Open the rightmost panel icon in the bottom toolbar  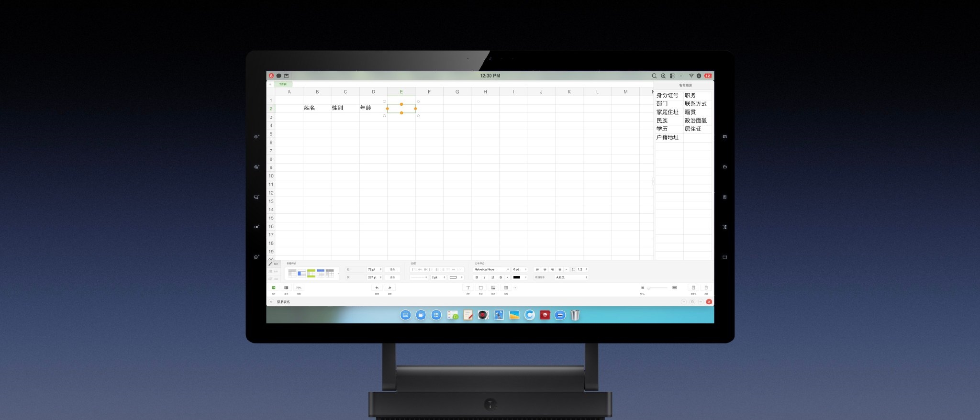coord(706,288)
